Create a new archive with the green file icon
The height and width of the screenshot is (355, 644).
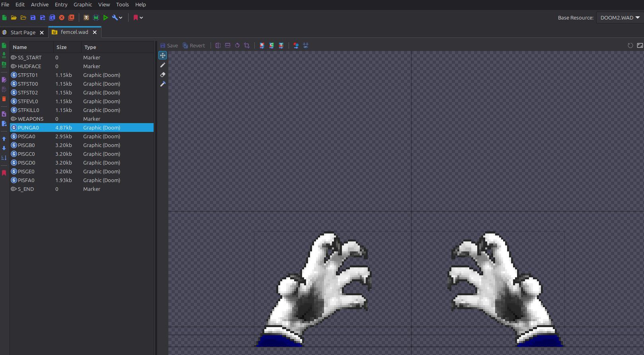(x=4, y=18)
